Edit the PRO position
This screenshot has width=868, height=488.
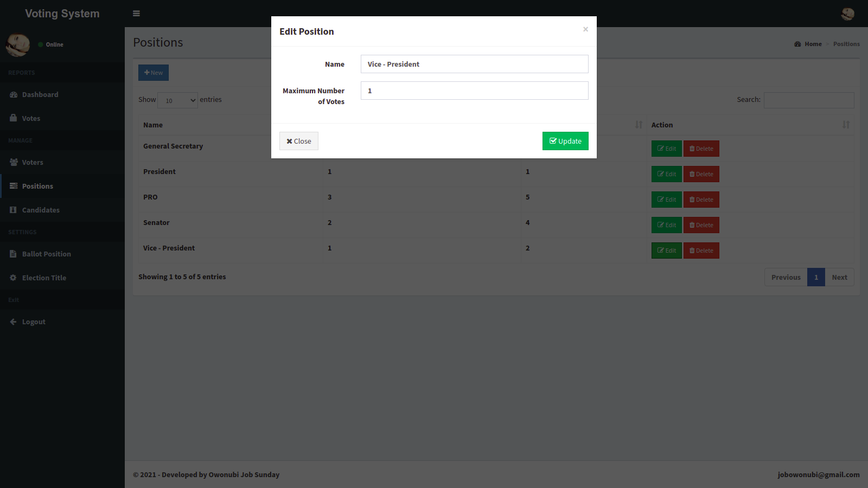click(667, 200)
